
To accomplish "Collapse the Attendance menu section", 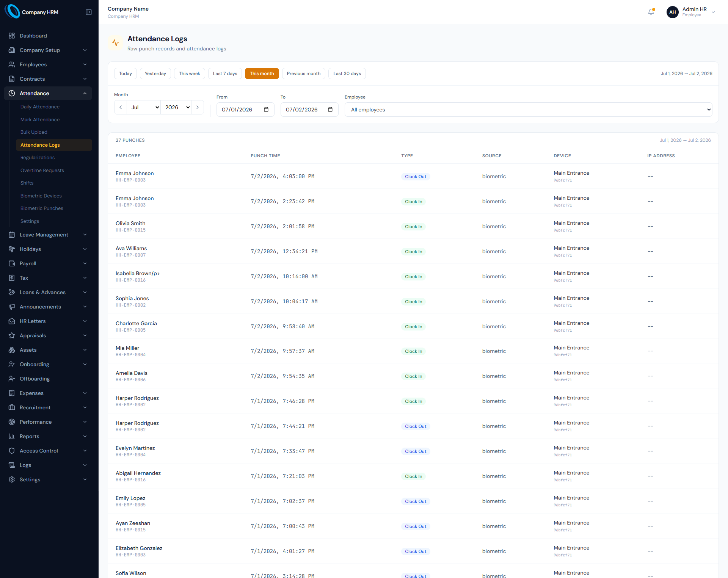I will tap(85, 93).
